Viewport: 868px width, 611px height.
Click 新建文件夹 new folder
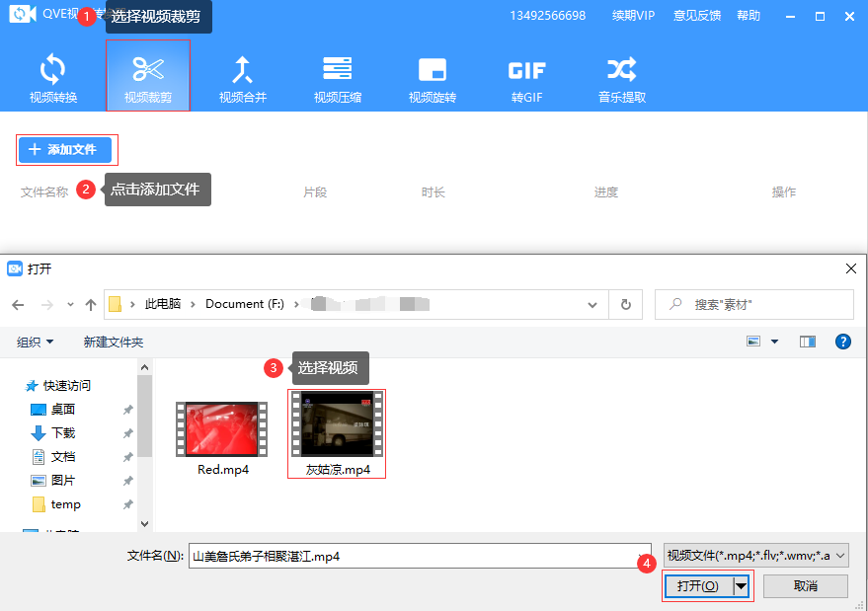click(x=114, y=343)
